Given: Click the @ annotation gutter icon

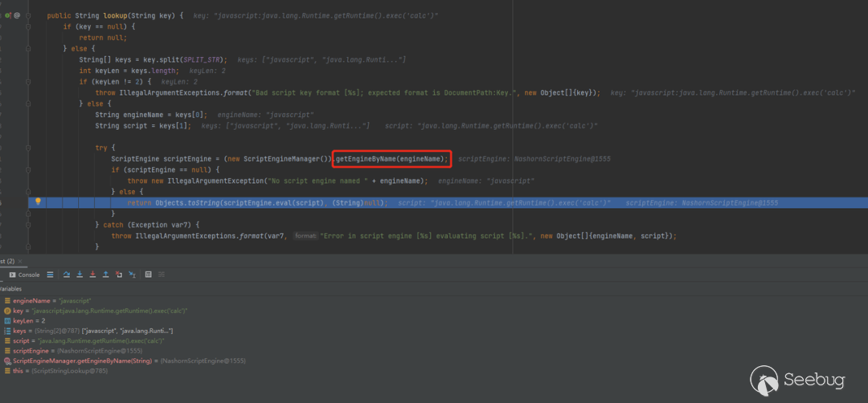Looking at the screenshot, I should point(17,15).
